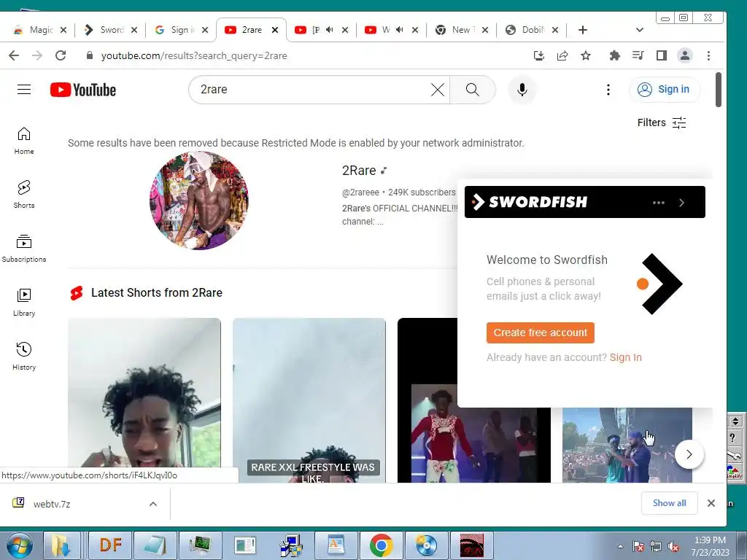747x560 pixels.
Task: Toggle Chrome side panel
Action: point(661,55)
